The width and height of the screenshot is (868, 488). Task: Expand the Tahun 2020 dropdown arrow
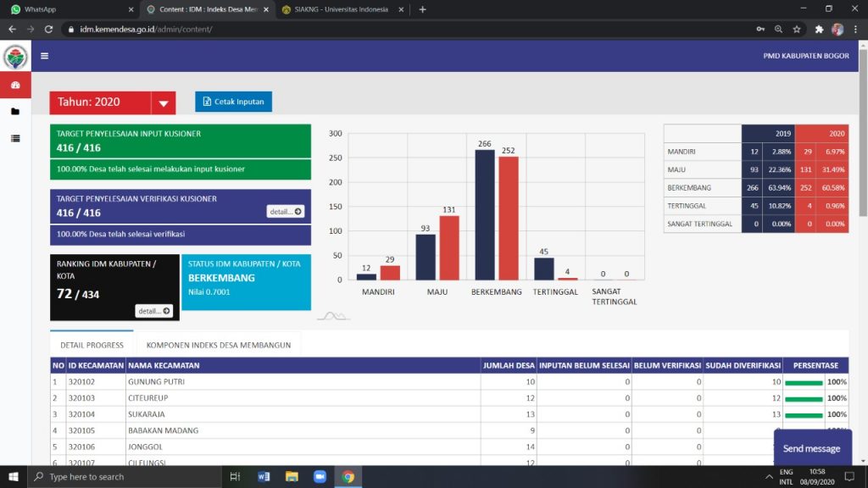tap(164, 103)
